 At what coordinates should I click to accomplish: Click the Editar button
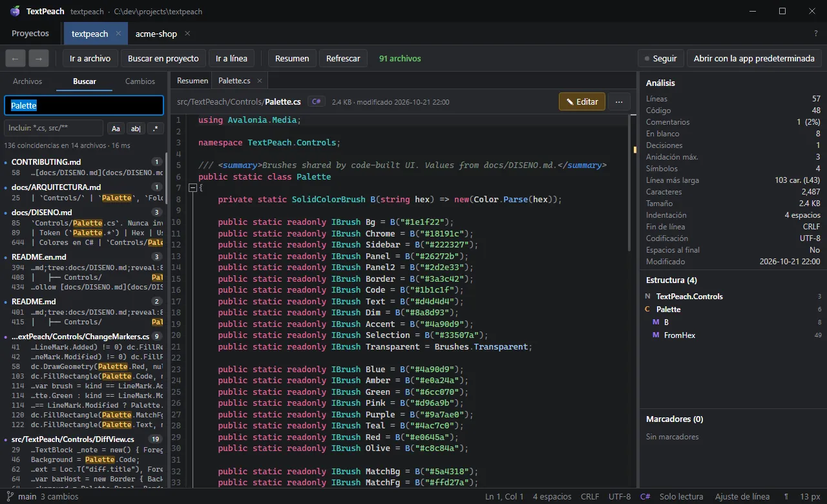(x=582, y=101)
